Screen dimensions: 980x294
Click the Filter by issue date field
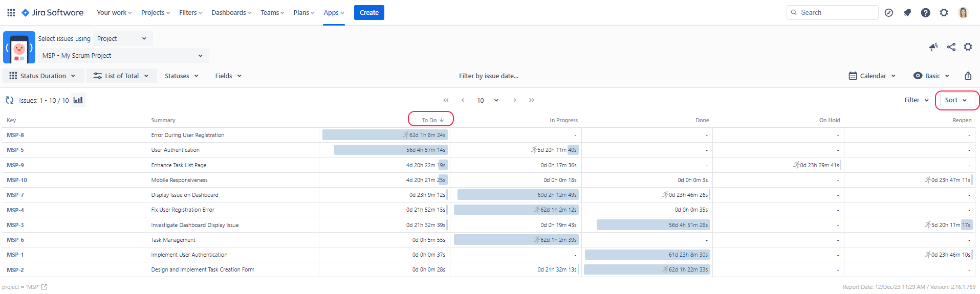[488, 76]
